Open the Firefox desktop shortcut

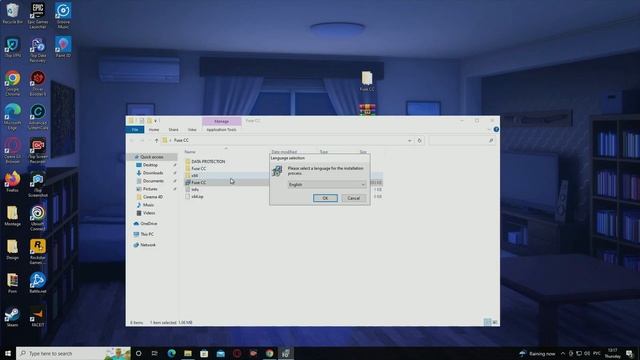(12, 182)
